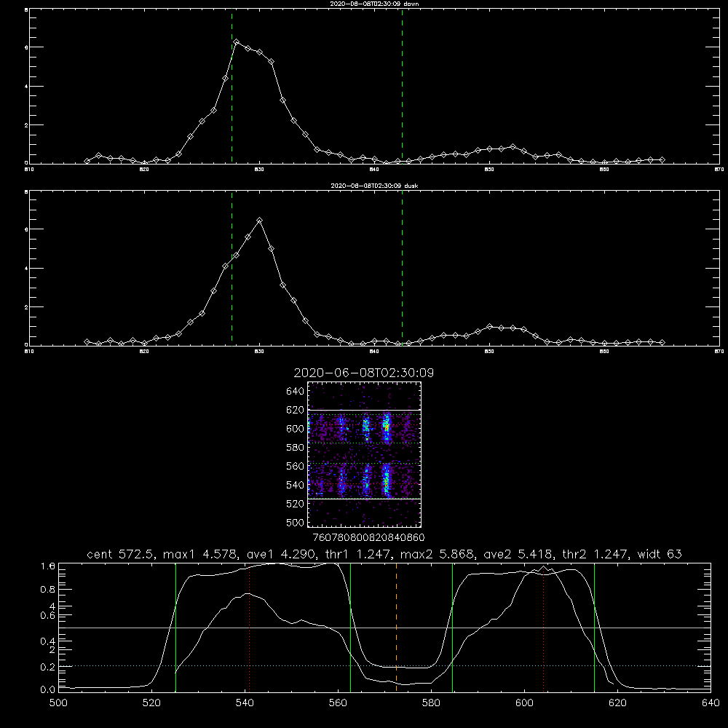Viewport: 728px width, 728px height.
Task: Click the green solid boundary line near 584
Action: (452, 628)
